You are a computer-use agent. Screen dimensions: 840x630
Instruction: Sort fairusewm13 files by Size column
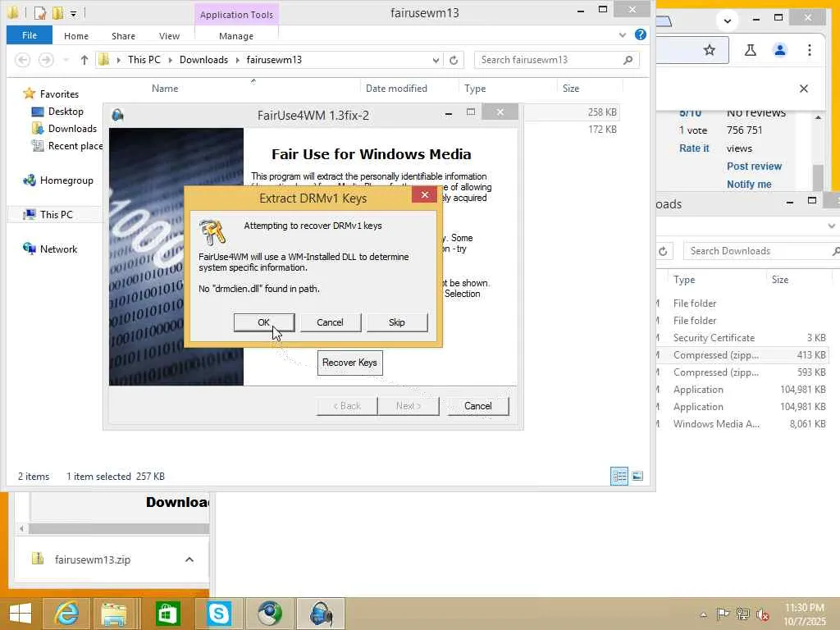[x=571, y=89]
